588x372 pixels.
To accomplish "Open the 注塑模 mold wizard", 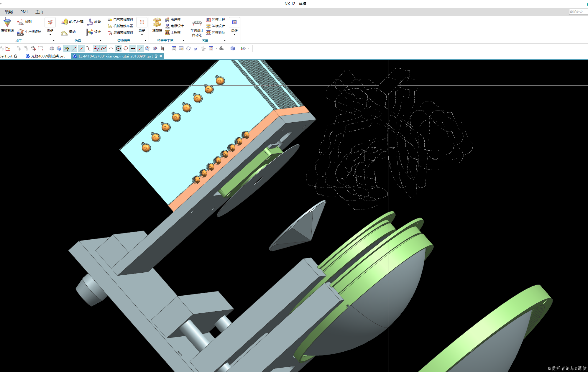I will coord(157,25).
